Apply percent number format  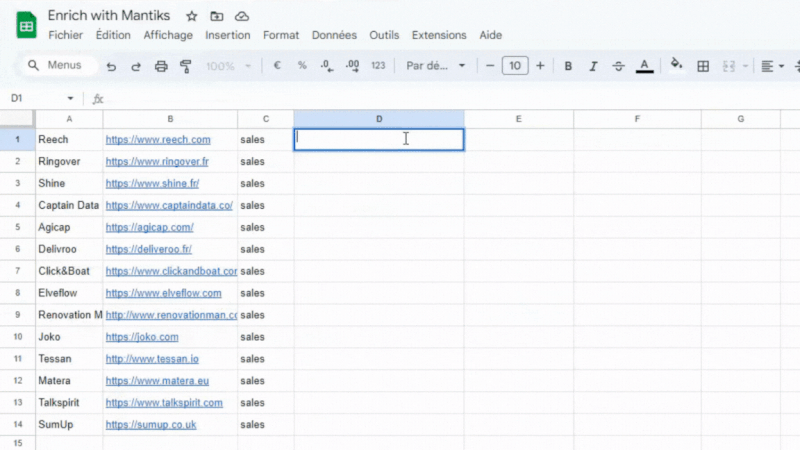pyautogui.click(x=302, y=65)
